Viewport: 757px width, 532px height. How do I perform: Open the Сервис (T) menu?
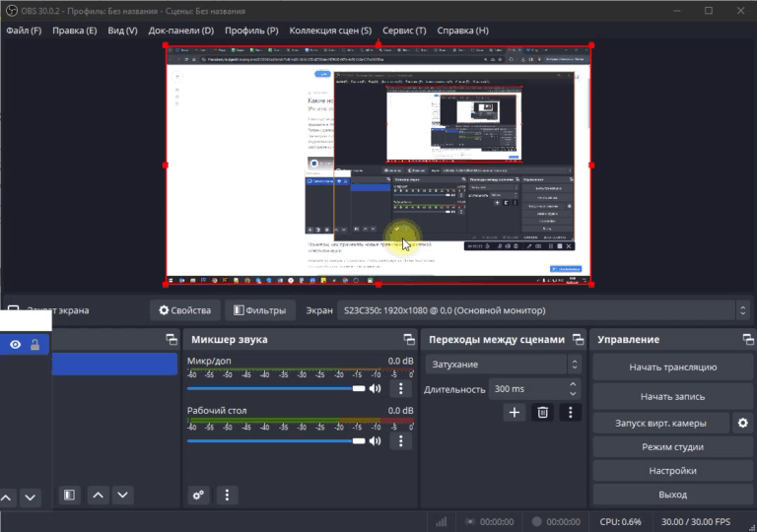(x=404, y=31)
